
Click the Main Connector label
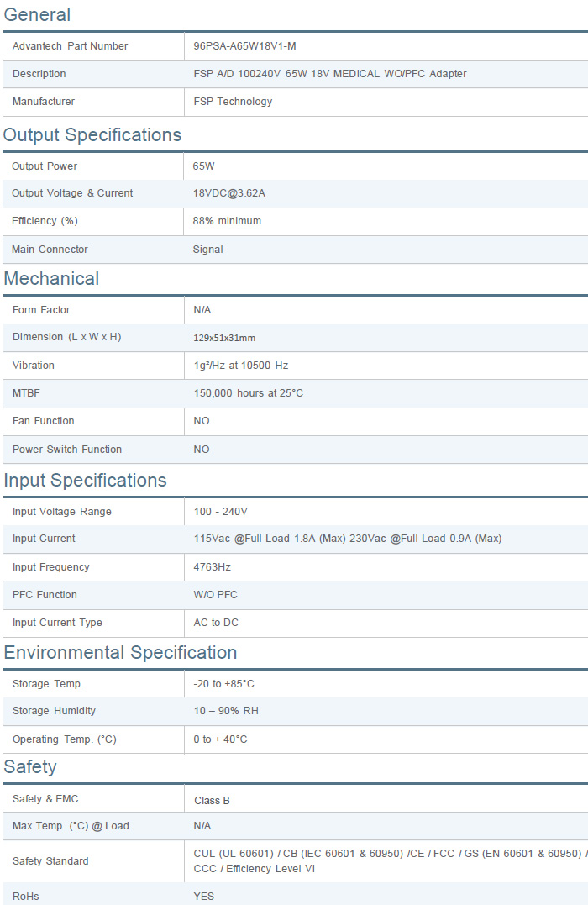point(50,250)
